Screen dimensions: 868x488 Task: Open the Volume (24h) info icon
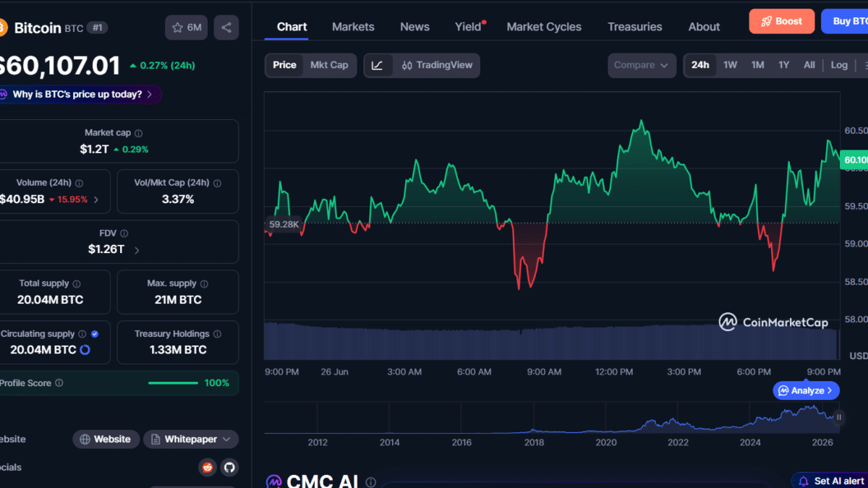(x=79, y=184)
